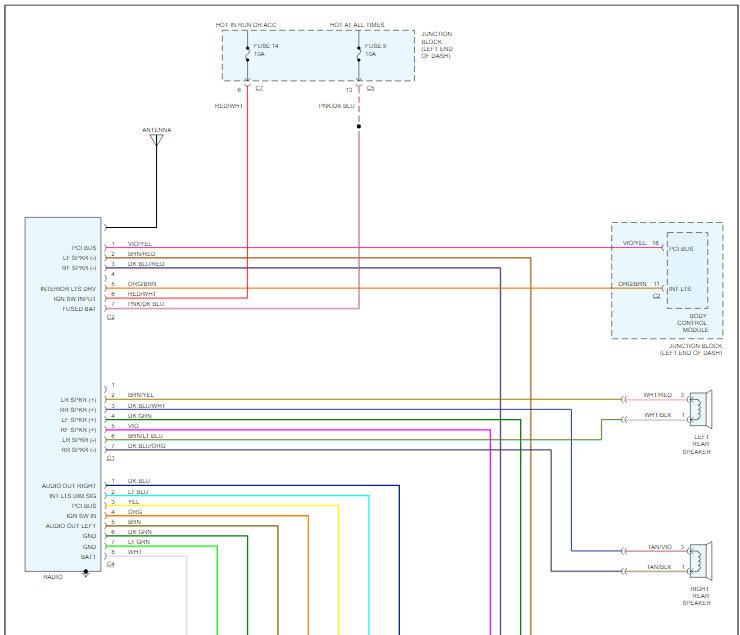
Task: Click the antenna symbol
Action: click(157, 140)
